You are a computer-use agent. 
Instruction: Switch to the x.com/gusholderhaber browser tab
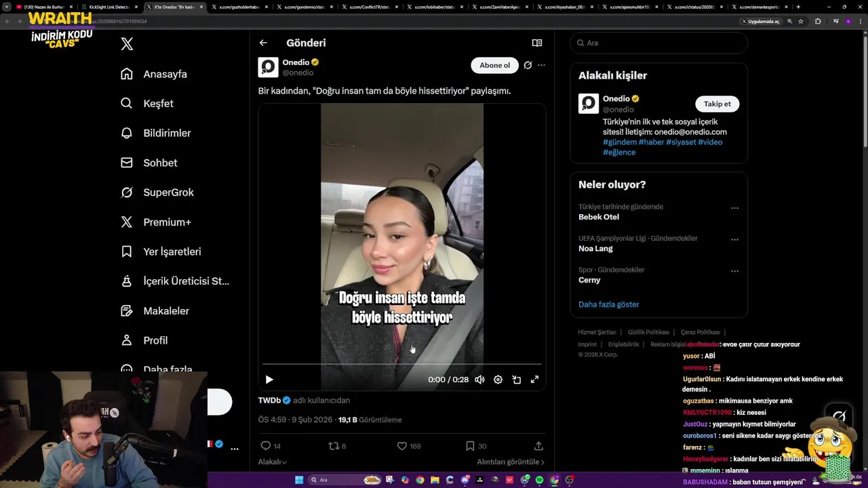[x=237, y=7]
